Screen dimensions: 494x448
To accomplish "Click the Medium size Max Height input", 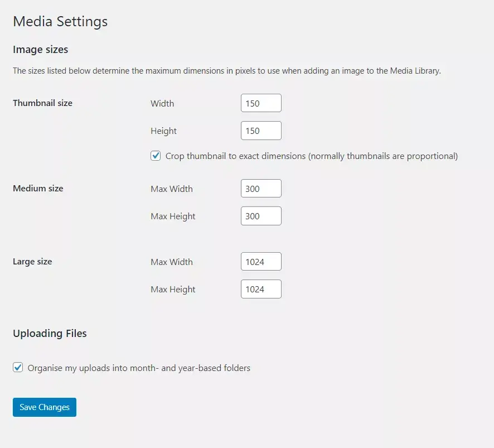I will (260, 216).
